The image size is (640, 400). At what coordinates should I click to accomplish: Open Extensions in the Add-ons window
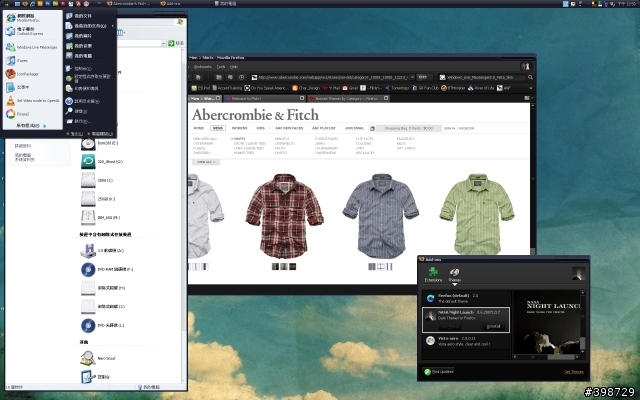coord(433,275)
